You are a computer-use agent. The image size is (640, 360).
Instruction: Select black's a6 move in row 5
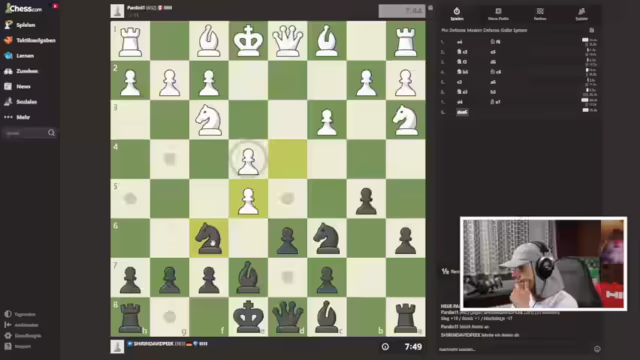493,82
